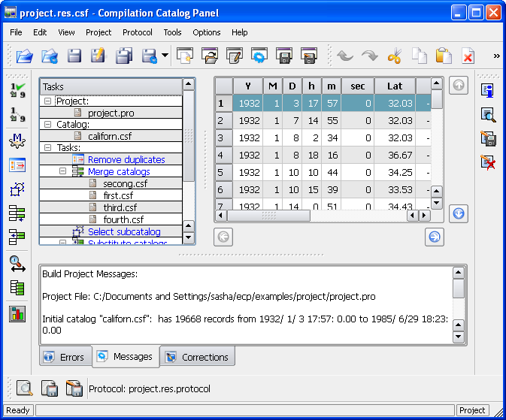Switch to the Errors tab

66,357
